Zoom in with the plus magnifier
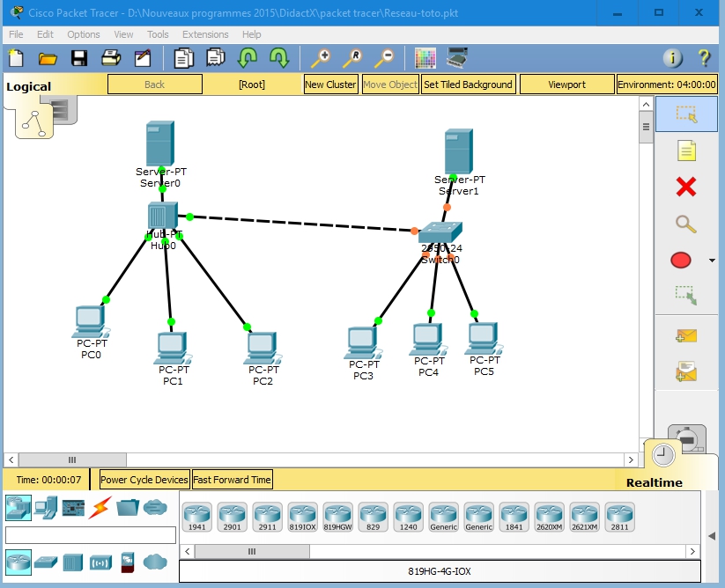725x588 pixels. pos(320,59)
